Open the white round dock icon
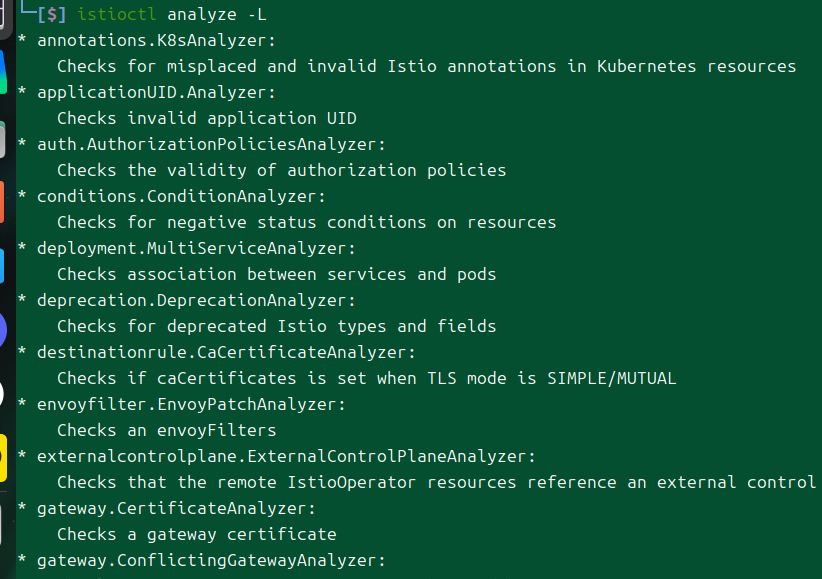The image size is (822, 579). [2, 394]
